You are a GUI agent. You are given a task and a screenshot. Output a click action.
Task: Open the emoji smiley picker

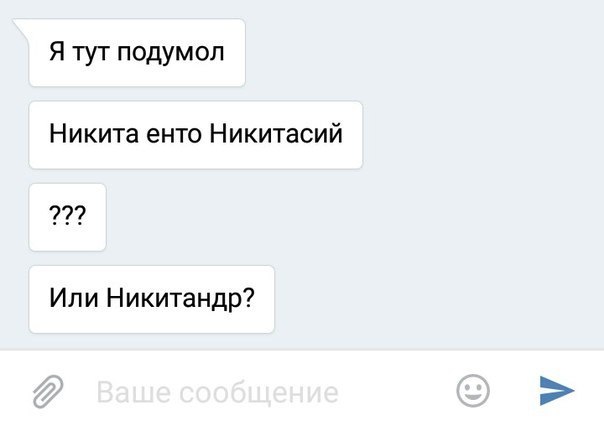click(473, 391)
